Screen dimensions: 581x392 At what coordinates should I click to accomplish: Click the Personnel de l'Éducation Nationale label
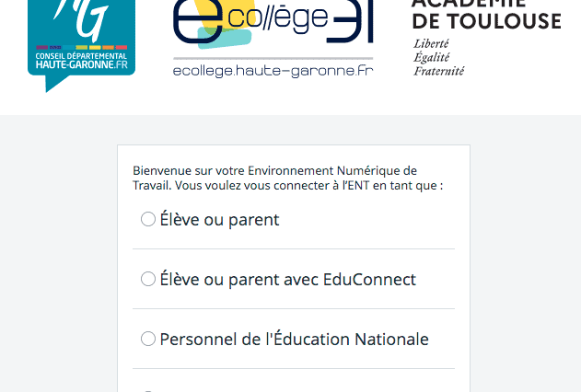pos(295,339)
